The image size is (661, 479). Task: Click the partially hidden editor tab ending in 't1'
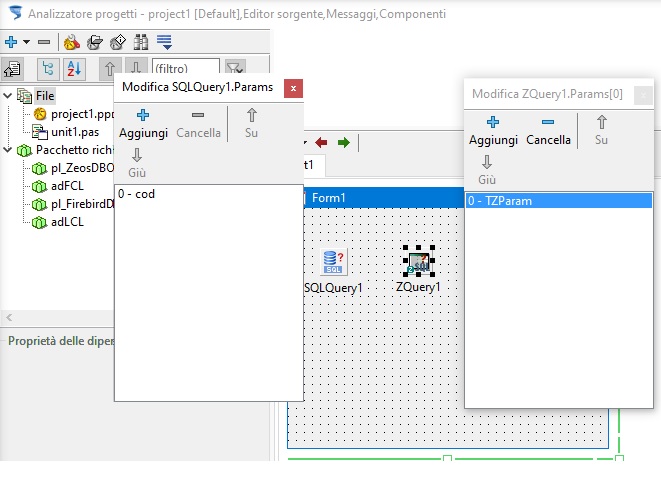313,165
